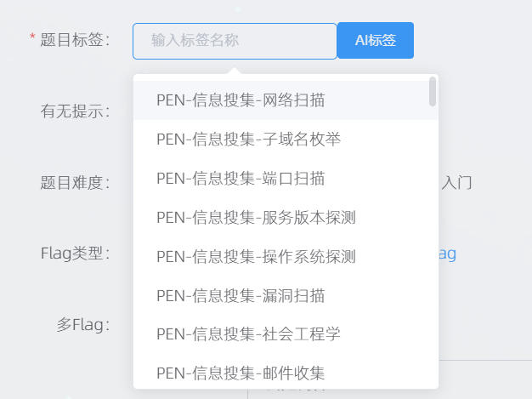Screen dimensions: 532x399
Task: Select the PEN-信息搜集-漏洞扫描 entry
Action: 241,296
